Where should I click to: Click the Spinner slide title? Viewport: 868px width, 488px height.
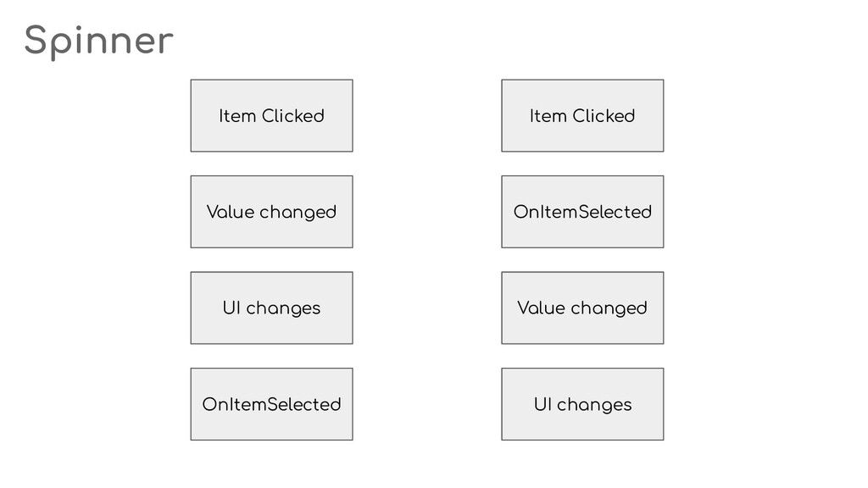tap(98, 41)
